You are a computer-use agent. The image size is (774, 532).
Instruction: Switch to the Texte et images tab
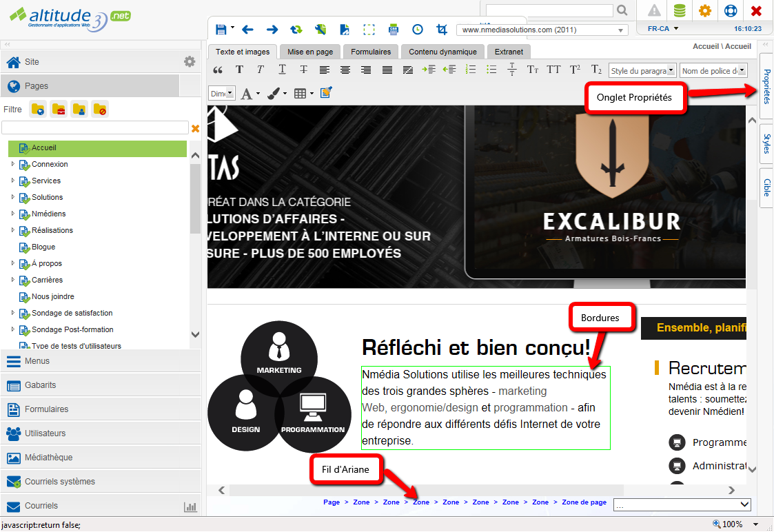pos(243,52)
